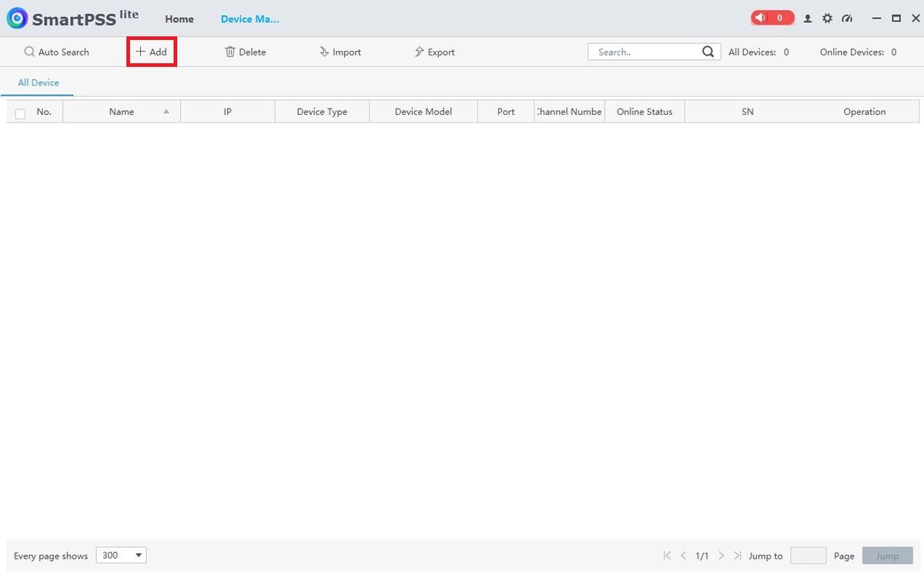
Task: Click the search magnifier icon button
Action: (x=708, y=52)
